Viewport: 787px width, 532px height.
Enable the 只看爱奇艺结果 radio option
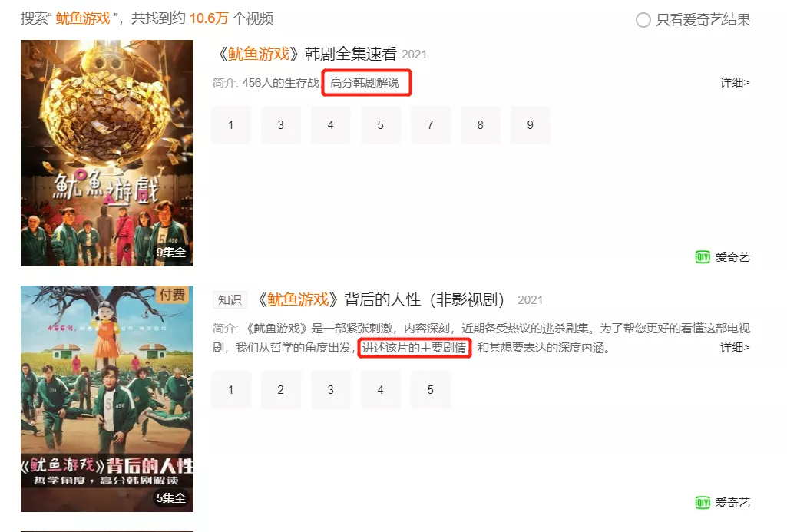pos(643,20)
